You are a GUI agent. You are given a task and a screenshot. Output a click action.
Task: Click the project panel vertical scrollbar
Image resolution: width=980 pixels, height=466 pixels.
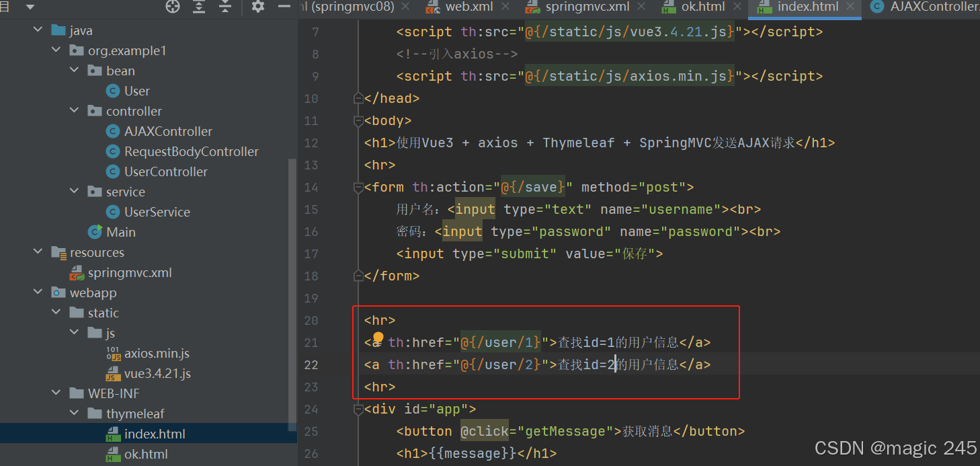click(x=292, y=295)
